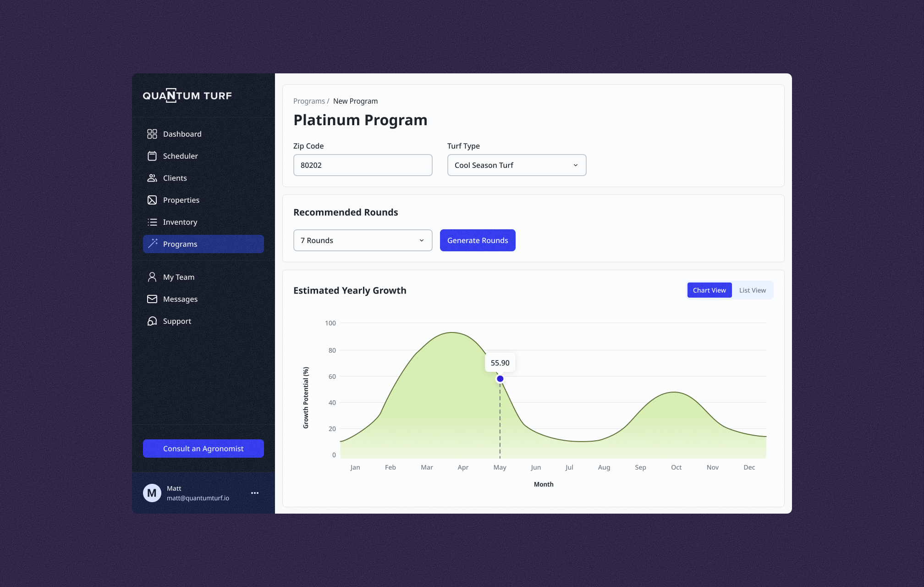The width and height of the screenshot is (924, 587).
Task: Click the Recommended Rounds heading
Action: click(x=346, y=212)
